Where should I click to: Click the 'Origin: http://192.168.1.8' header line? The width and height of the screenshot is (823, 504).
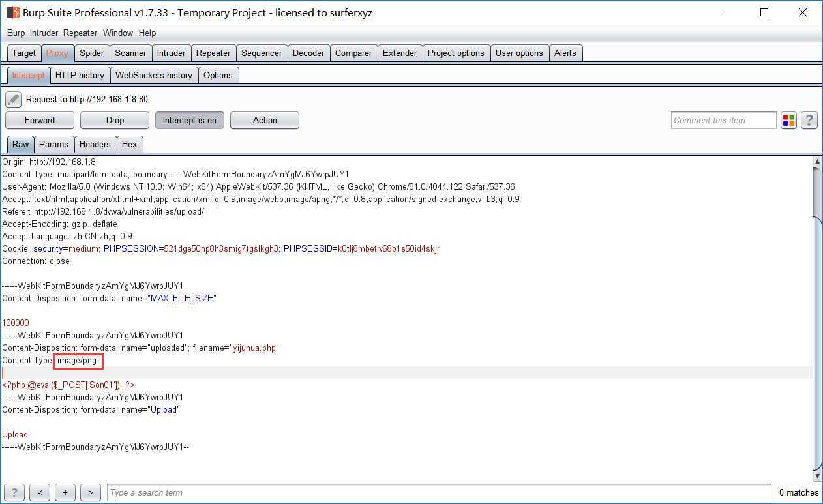tap(49, 162)
